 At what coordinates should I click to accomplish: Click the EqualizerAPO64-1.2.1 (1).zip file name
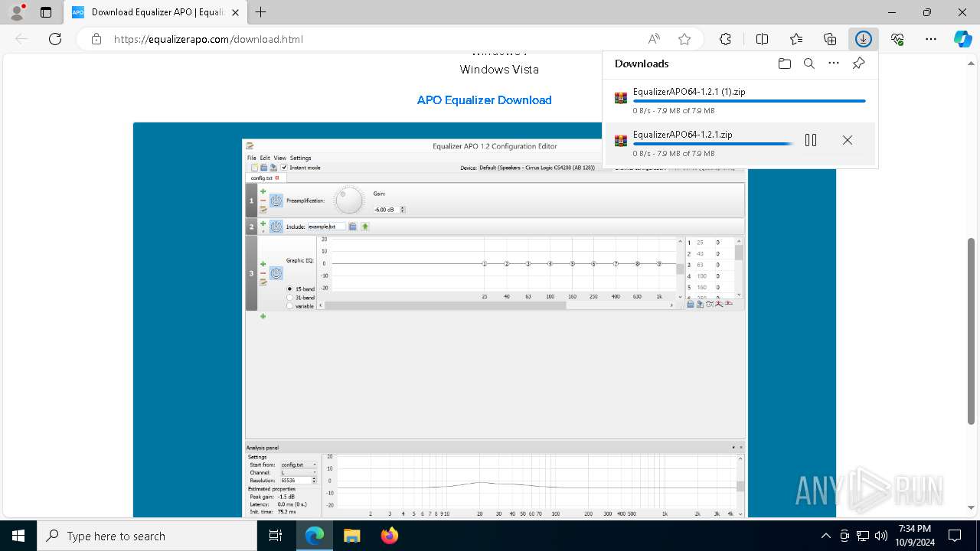689,91
